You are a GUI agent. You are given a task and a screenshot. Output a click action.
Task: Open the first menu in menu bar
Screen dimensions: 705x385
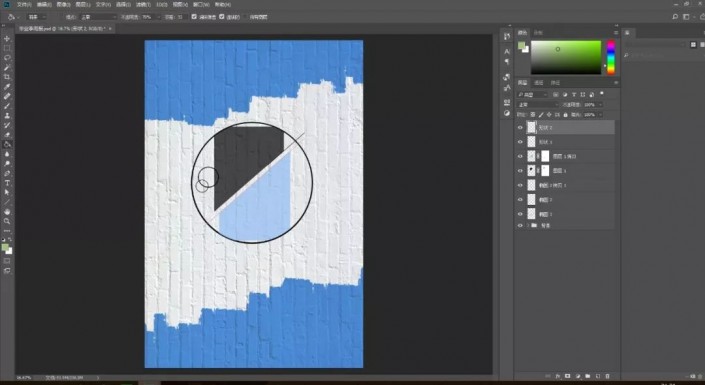pos(24,4)
